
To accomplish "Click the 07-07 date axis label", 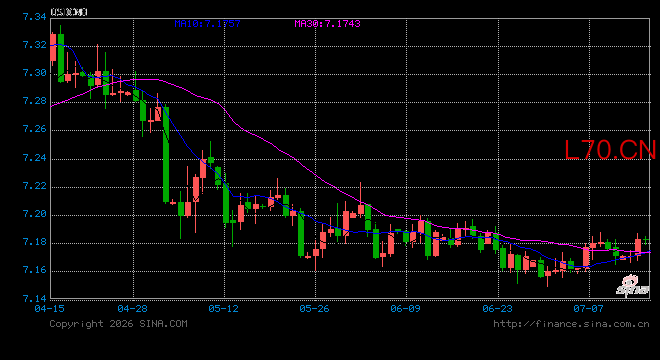I will (x=588, y=309).
